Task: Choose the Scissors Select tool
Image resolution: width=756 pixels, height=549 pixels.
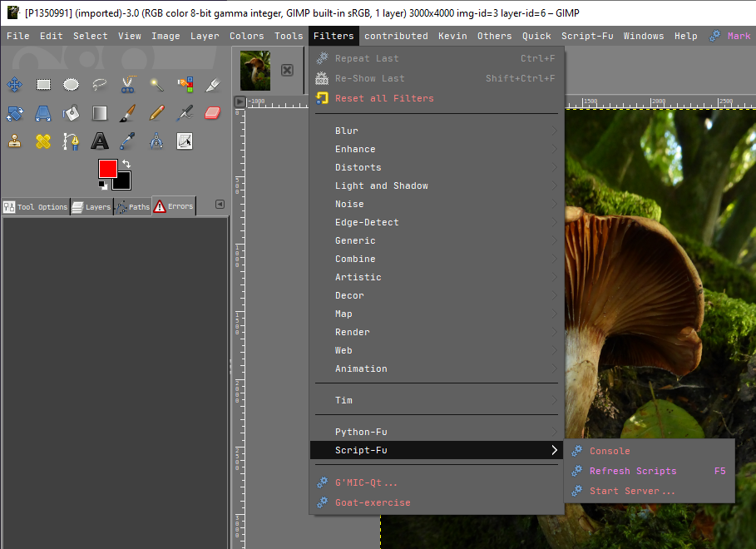Action: 128,85
